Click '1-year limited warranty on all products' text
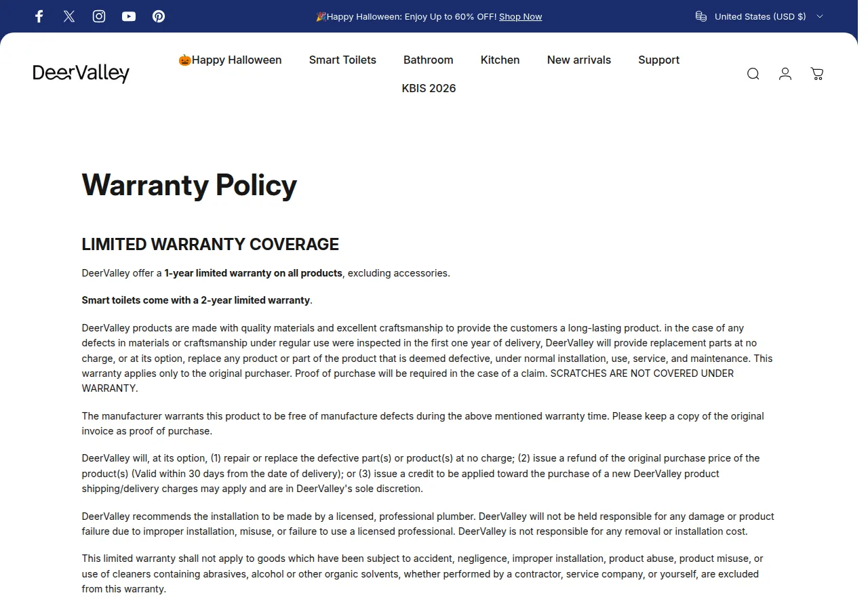The width and height of the screenshot is (868, 610). [254, 273]
